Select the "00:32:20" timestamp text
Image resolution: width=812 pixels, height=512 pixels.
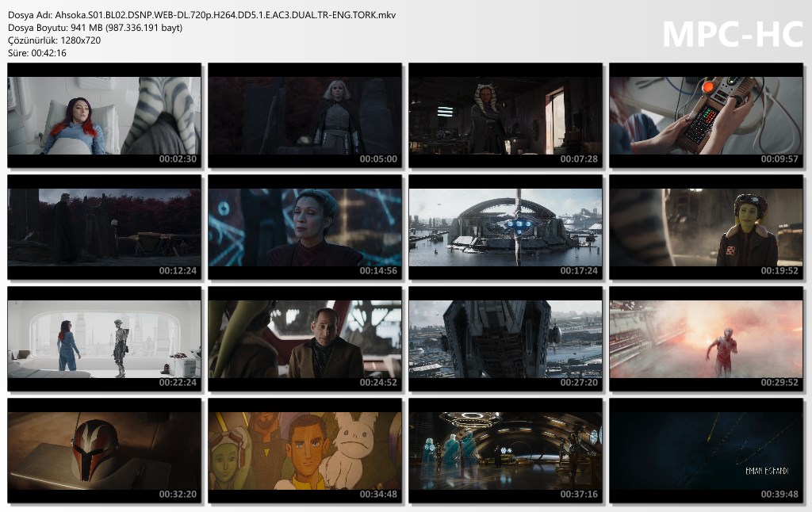[x=178, y=495]
